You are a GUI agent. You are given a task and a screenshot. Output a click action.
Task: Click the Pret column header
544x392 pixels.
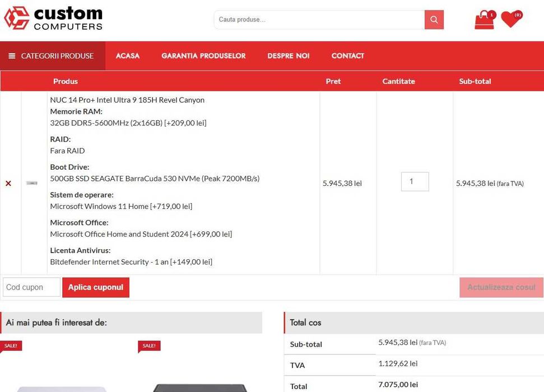pos(333,82)
